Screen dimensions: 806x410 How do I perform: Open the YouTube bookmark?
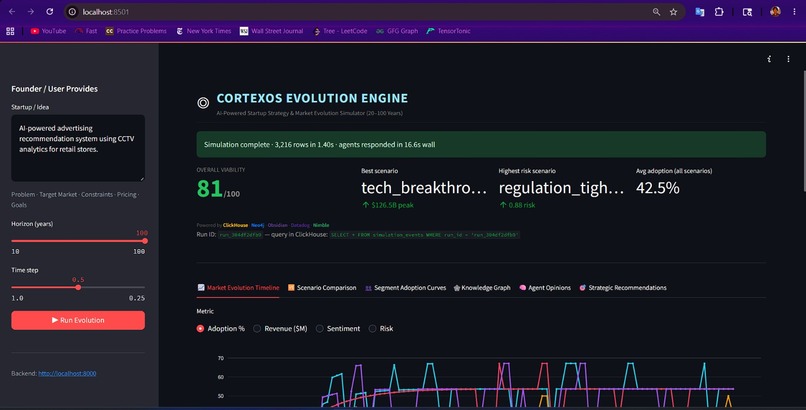point(48,31)
